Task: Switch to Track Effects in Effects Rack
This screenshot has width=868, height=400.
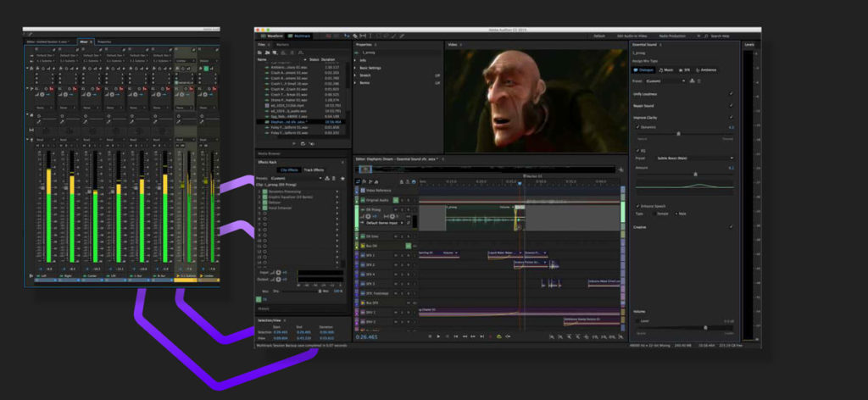Action: coord(314,170)
